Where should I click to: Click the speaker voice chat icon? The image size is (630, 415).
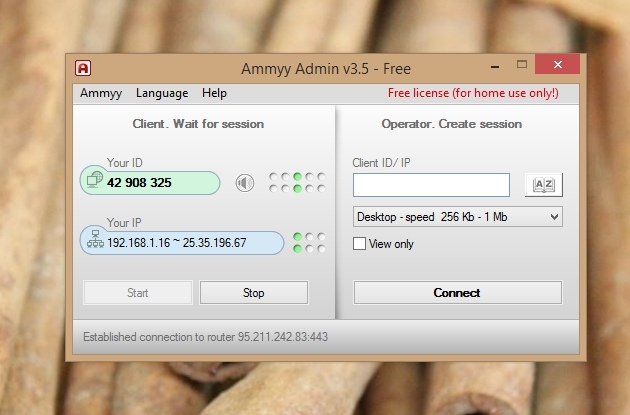[x=245, y=183]
